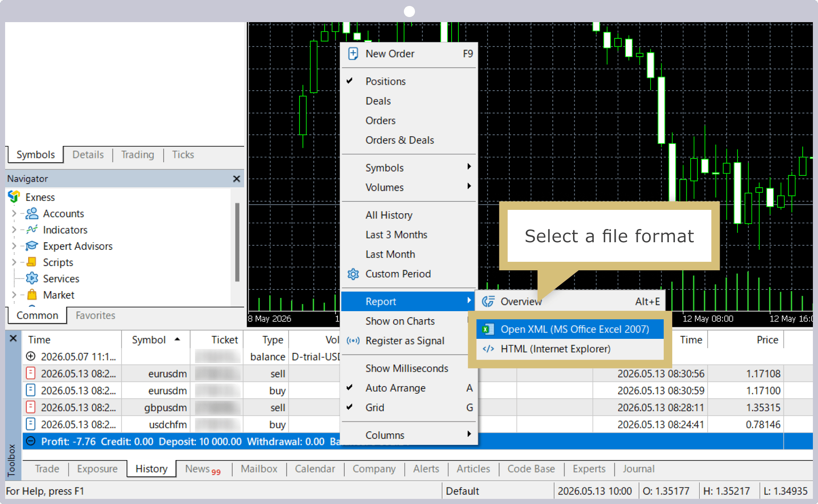Open the Columns submenu arrow
818x504 pixels.
(469, 434)
